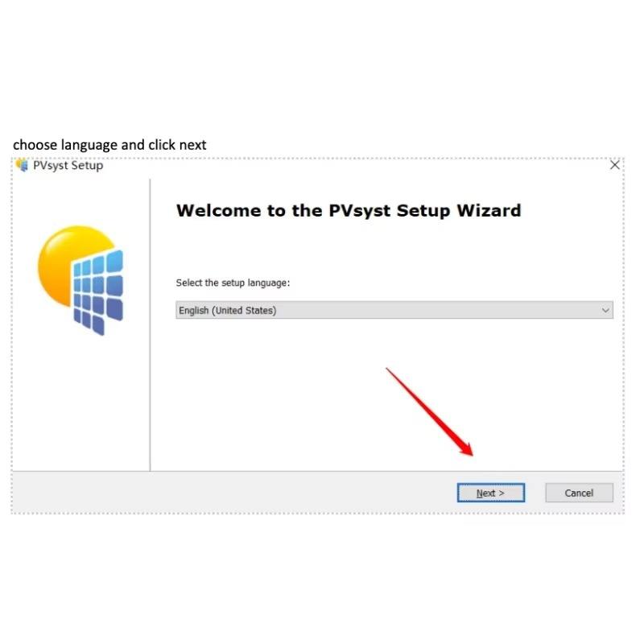This screenshot has height=644, width=644.
Task: Click the red arrow annotation
Action: click(430, 412)
